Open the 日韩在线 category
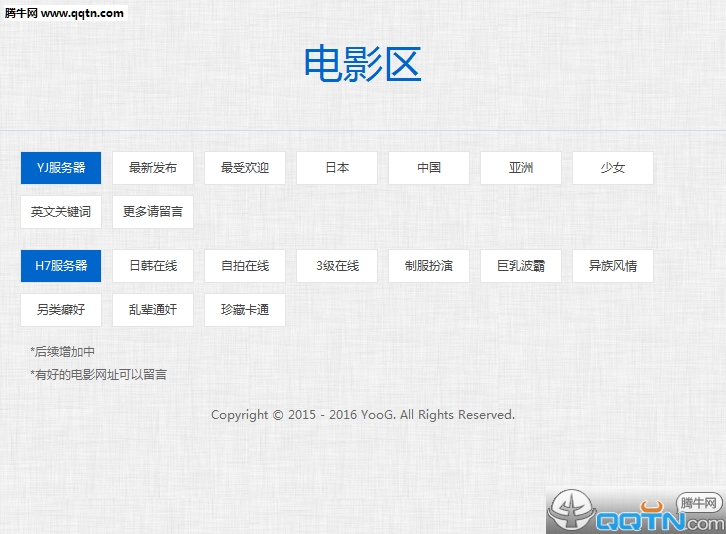This screenshot has width=726, height=534. click(x=153, y=266)
